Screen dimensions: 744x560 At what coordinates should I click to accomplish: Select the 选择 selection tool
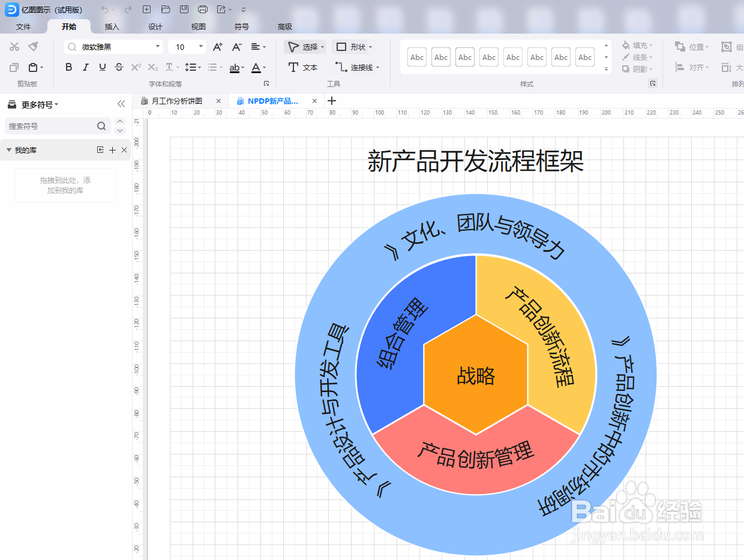point(306,46)
